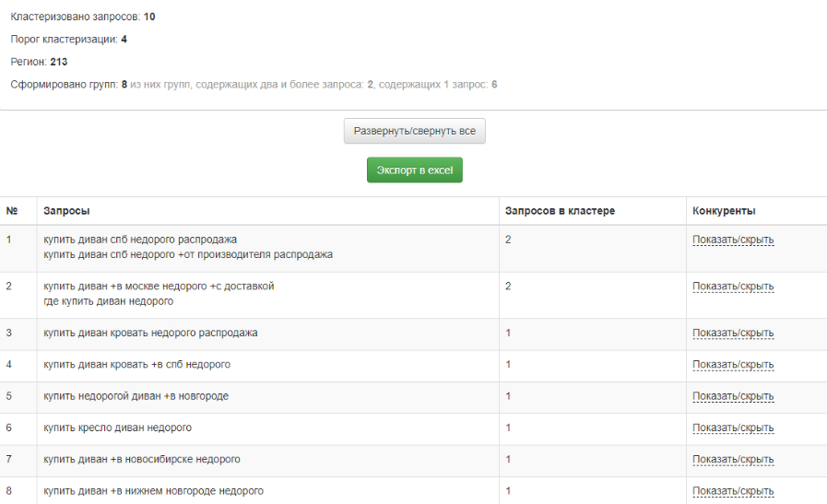Image resolution: width=827 pixels, height=504 pixels.
Task: Select query 'купить диван спб недорого распродажа'
Action: (x=140, y=240)
